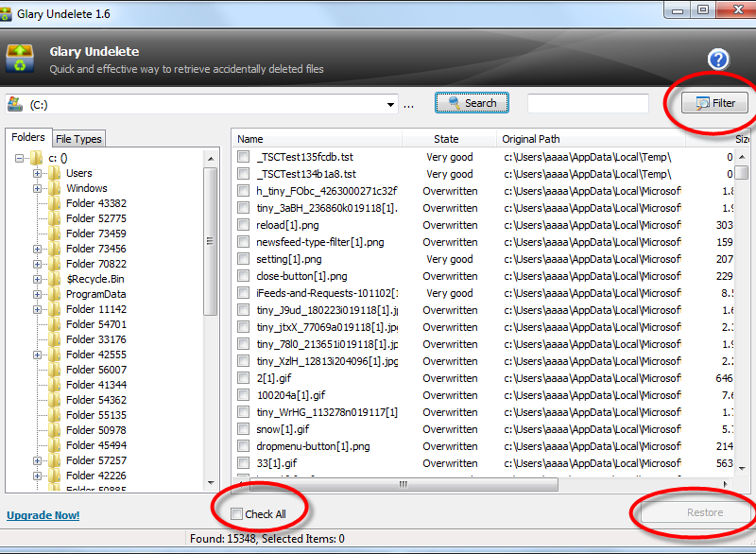Viewport: 756px width, 554px height.
Task: Select Folder 54701 in the tree
Action: point(96,324)
